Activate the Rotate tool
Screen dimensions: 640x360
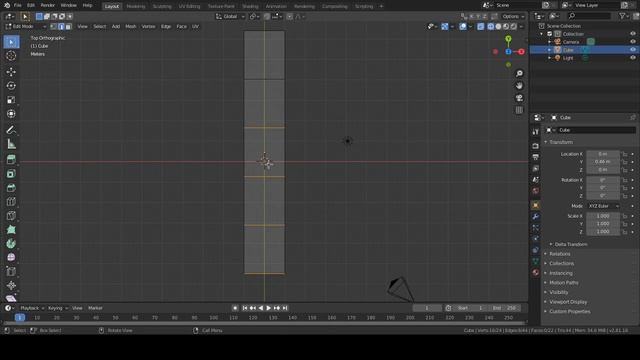coord(11,86)
